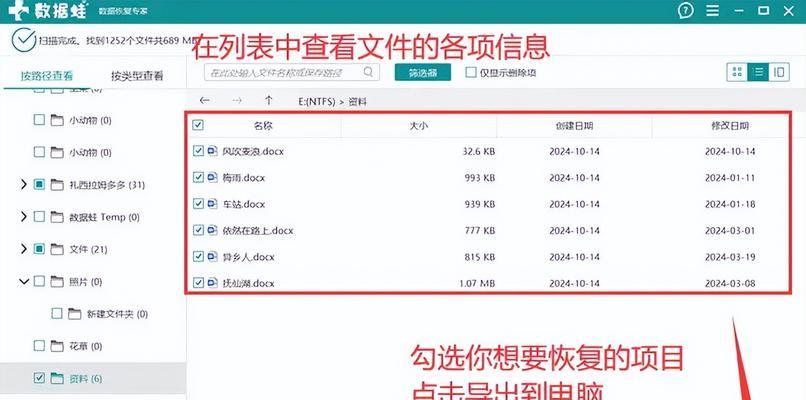The image size is (806, 400).
Task: Sort by 修改日期 column header
Action: tap(730, 125)
